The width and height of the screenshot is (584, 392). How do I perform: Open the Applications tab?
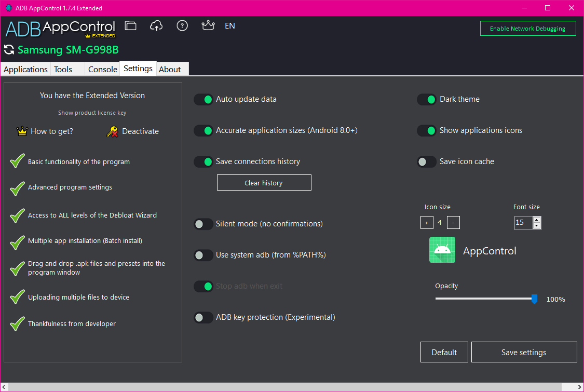coord(25,69)
